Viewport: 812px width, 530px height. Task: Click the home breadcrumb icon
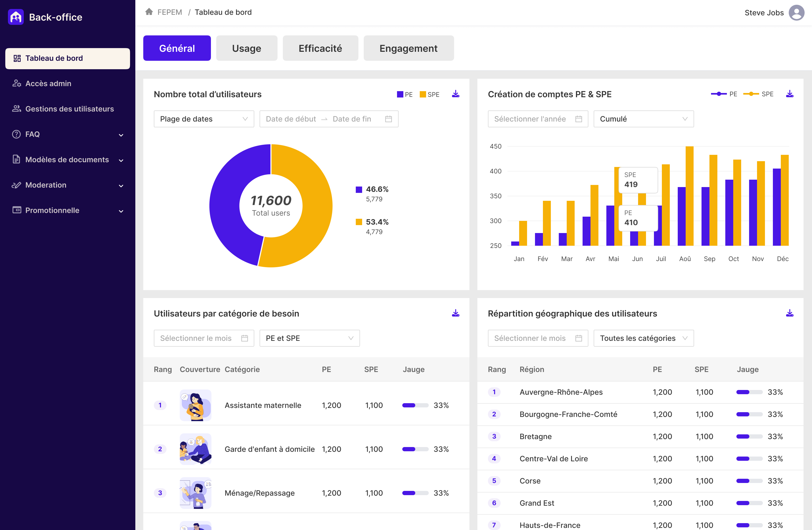click(x=149, y=11)
